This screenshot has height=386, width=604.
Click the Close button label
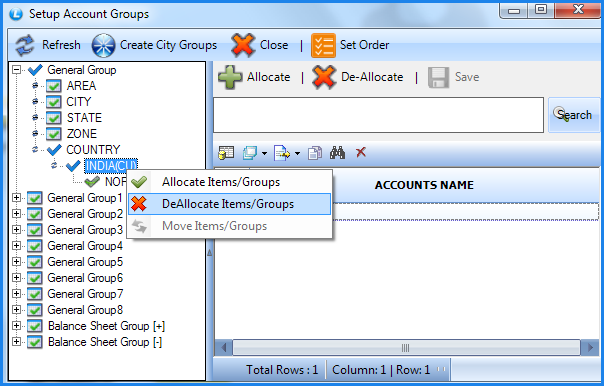coord(274,45)
